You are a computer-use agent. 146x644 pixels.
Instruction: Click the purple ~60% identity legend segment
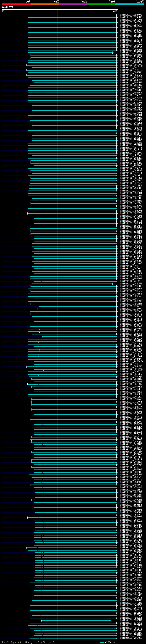click(73, 4)
